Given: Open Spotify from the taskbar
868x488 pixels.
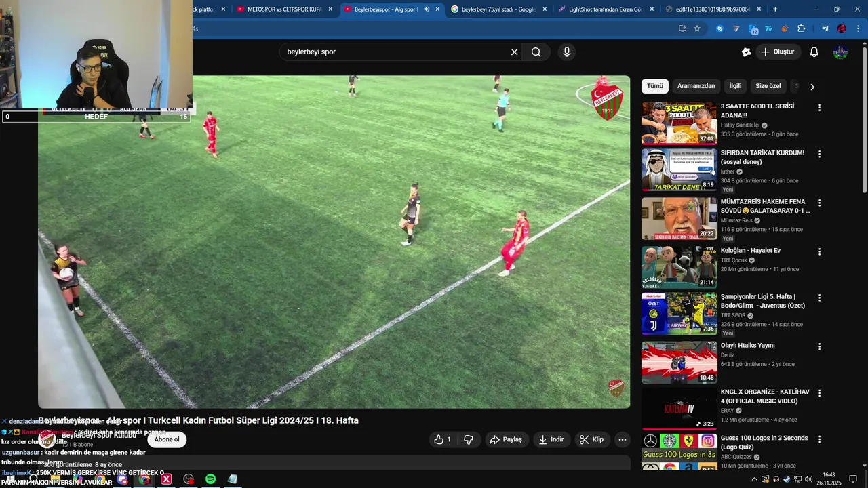Looking at the screenshot, I should click(210, 479).
